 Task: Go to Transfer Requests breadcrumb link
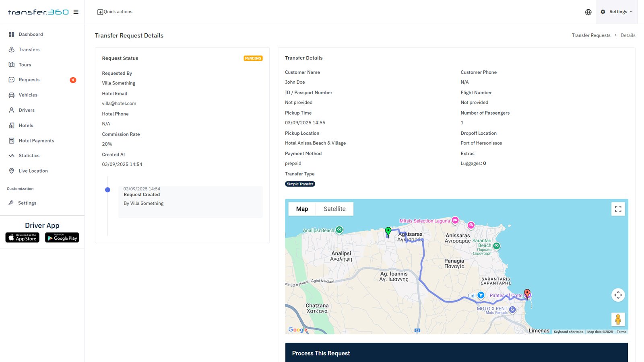(591, 35)
